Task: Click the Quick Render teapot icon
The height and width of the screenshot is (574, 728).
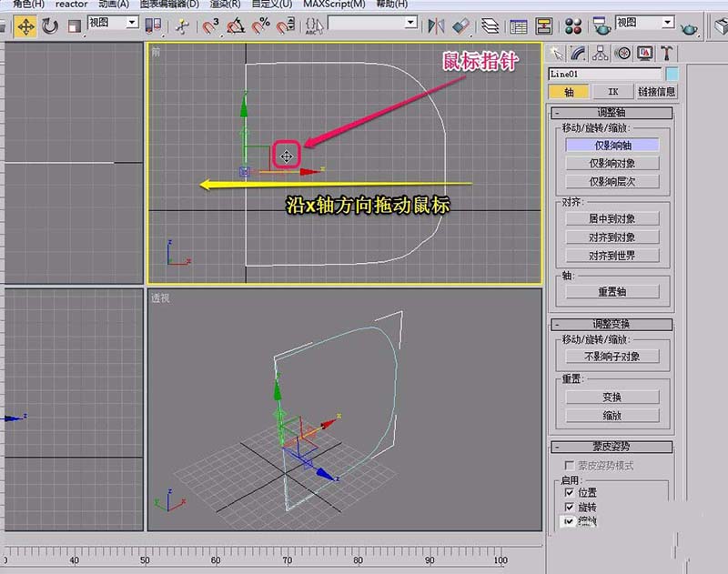Action: (689, 29)
